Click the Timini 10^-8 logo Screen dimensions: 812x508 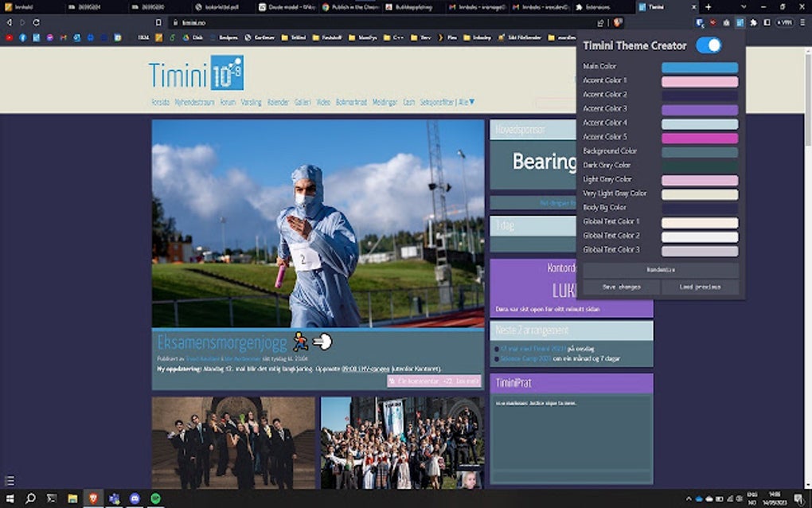point(195,76)
